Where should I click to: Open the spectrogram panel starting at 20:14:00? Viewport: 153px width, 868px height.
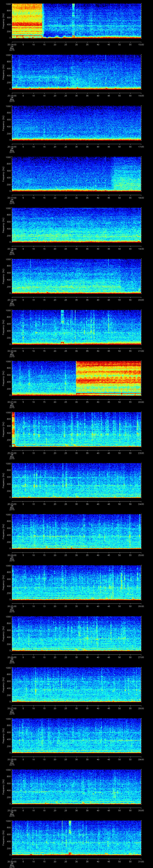(76, 21)
